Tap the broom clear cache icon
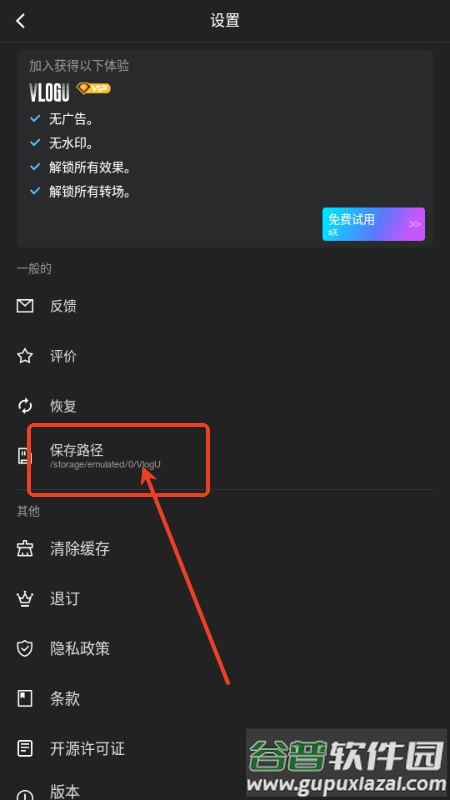 point(25,549)
